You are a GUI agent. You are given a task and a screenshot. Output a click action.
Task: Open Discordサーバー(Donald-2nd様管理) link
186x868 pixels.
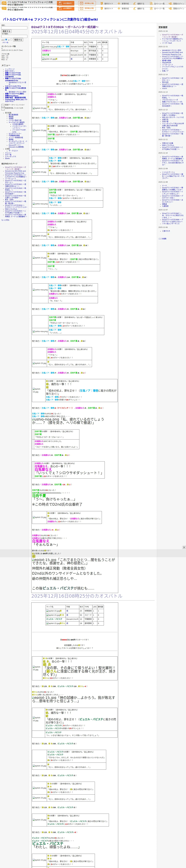[16, 146]
